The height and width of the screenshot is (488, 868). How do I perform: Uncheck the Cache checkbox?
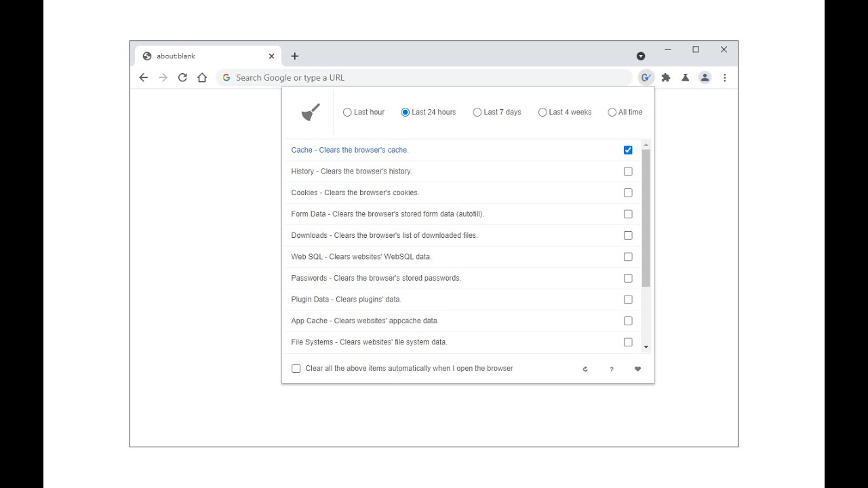tap(628, 150)
